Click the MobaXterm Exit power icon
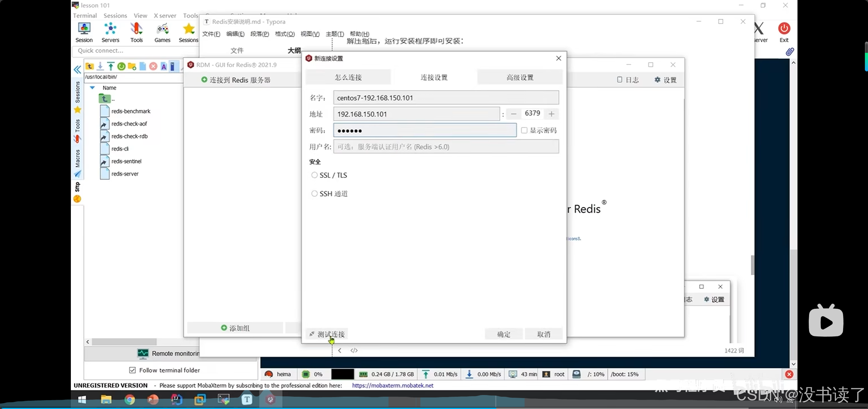 point(784,29)
